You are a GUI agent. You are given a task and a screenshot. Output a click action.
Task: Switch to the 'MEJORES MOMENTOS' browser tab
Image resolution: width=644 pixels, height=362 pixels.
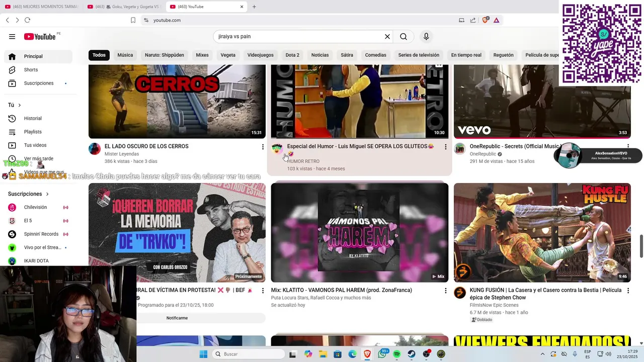[41, 7]
